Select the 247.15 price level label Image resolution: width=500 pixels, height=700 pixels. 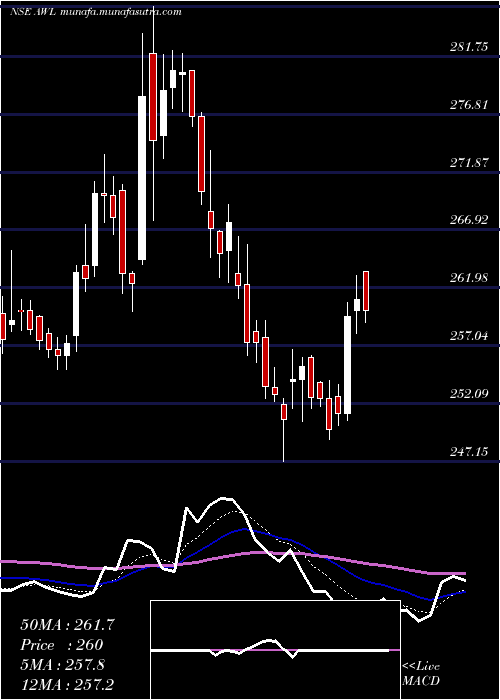469,452
